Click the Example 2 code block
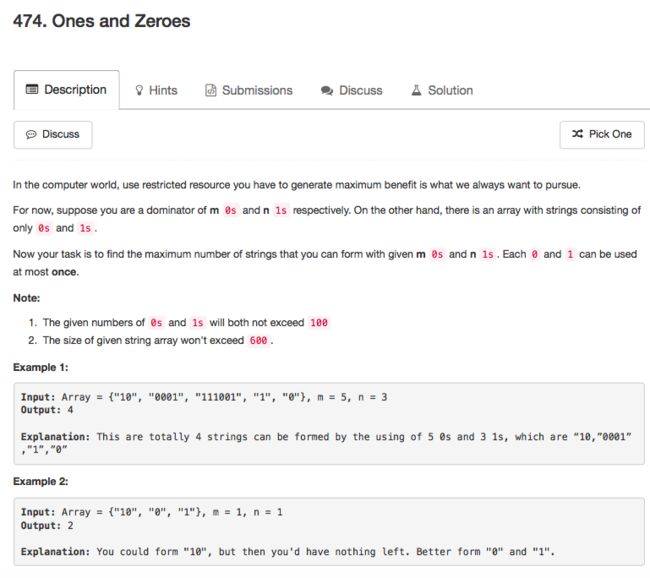 [x=329, y=532]
